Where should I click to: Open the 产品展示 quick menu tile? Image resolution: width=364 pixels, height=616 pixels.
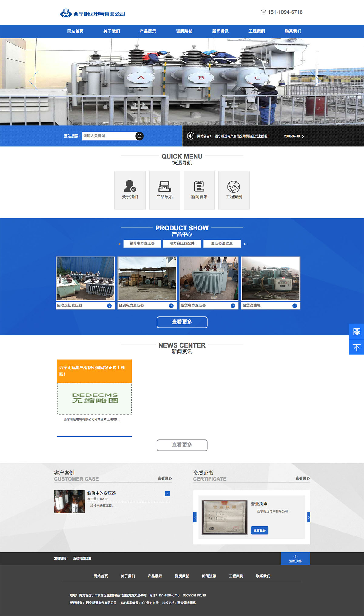165,190
